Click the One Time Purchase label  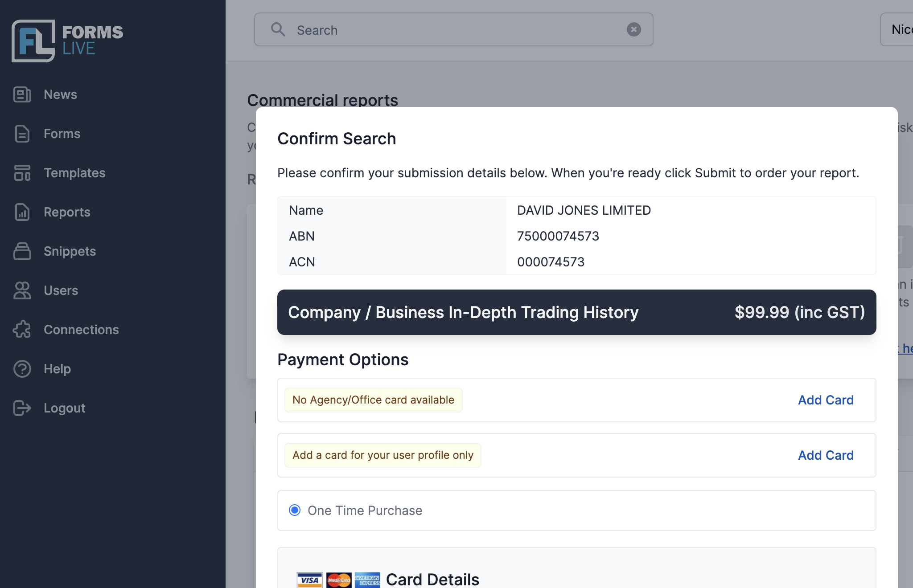(365, 510)
